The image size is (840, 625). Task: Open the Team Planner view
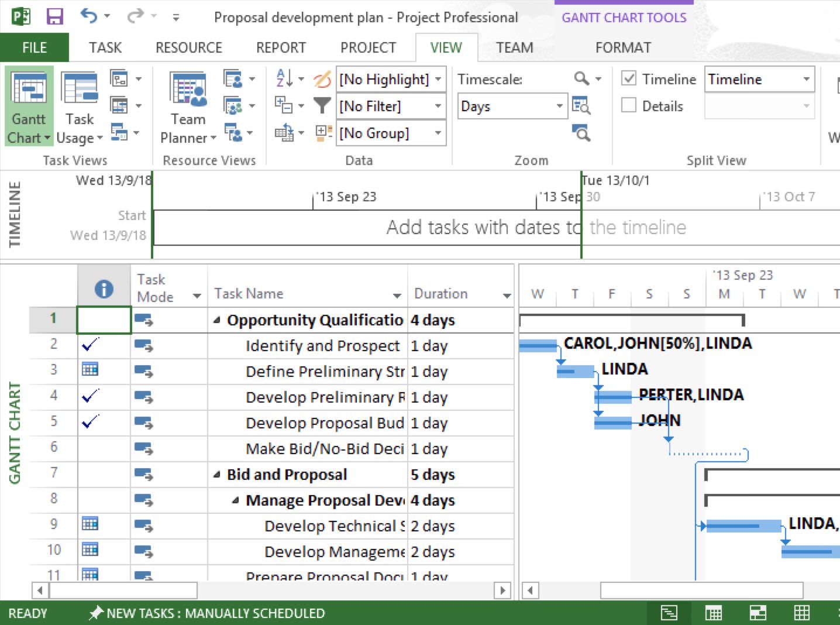click(x=188, y=106)
